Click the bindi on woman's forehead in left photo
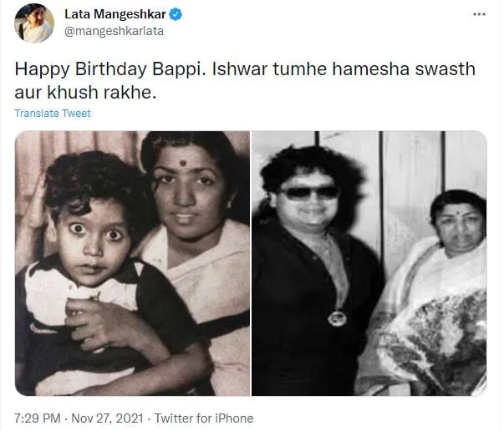Screen dimensions: 504x431 (x=182, y=163)
